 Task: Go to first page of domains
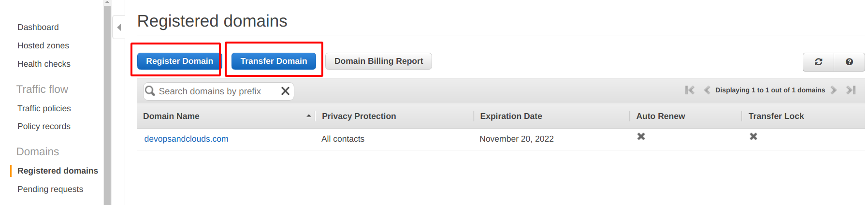coord(690,90)
